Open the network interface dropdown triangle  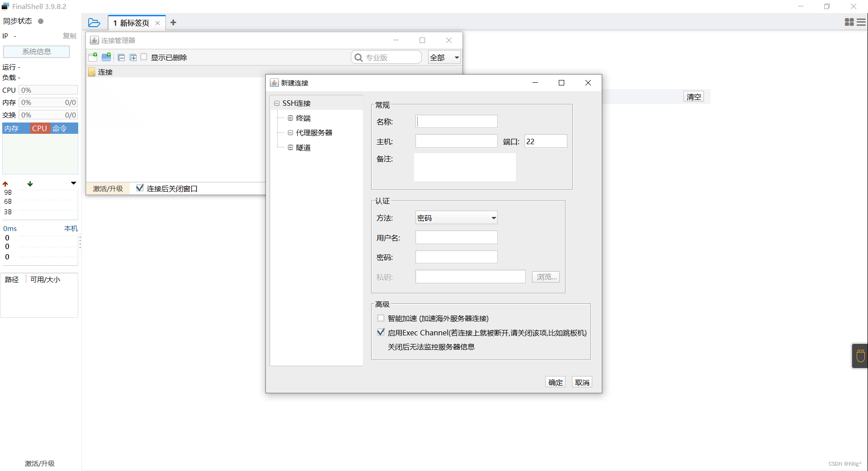pyautogui.click(x=73, y=183)
